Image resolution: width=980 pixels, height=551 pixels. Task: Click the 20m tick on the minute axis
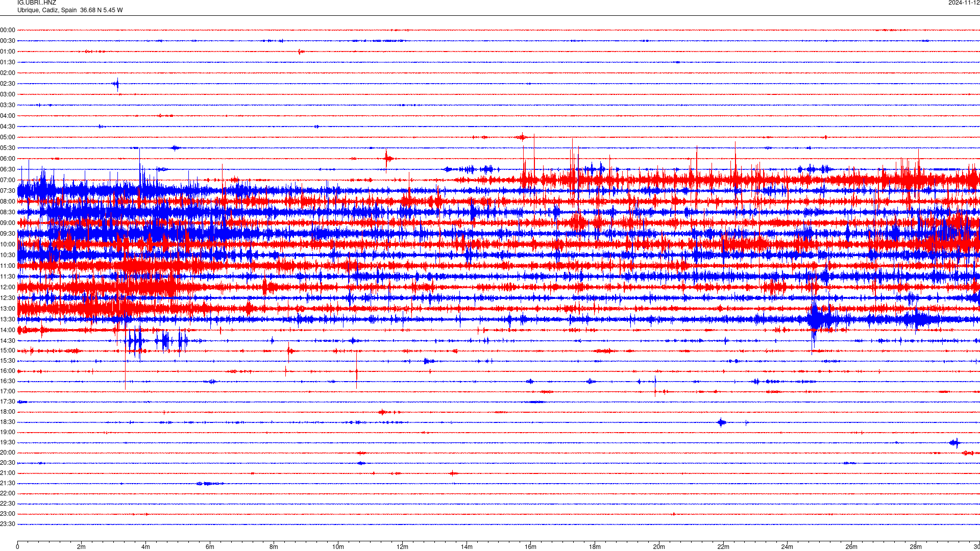tap(659, 547)
